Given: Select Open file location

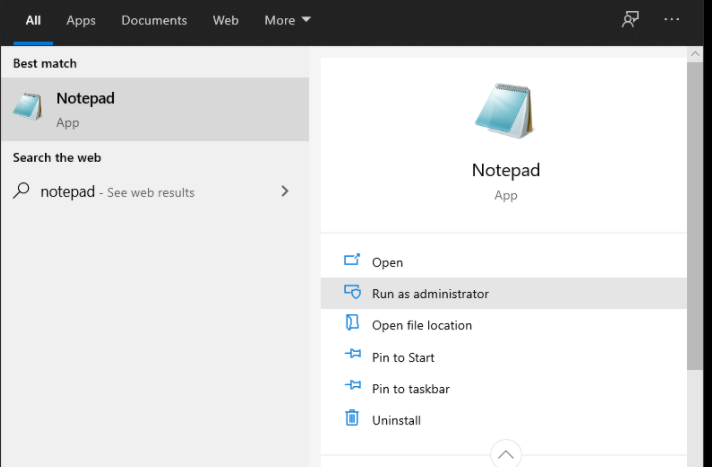Looking at the screenshot, I should point(504,325).
